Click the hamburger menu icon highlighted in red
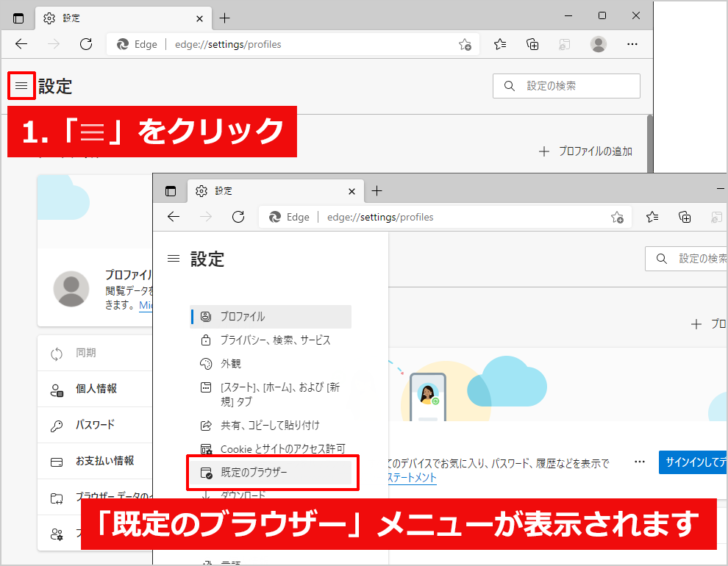Viewport: 728px width, 566px height. [21, 86]
